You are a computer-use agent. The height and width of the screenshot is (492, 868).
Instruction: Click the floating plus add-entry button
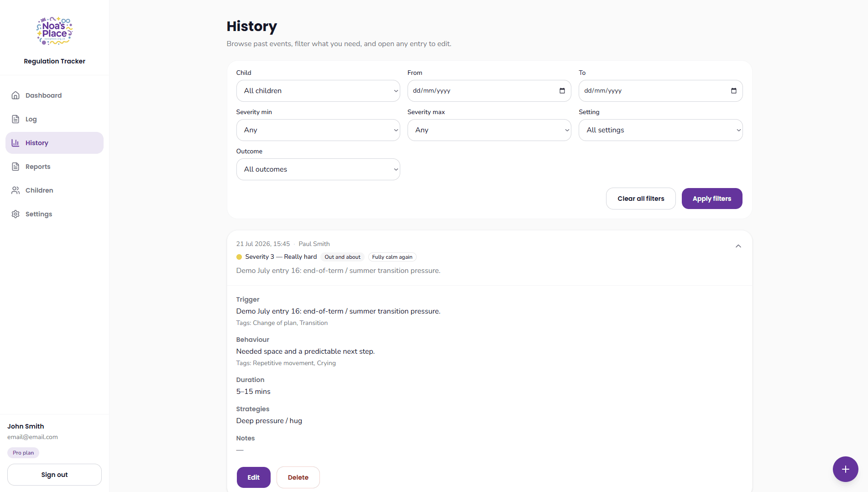pyautogui.click(x=845, y=469)
